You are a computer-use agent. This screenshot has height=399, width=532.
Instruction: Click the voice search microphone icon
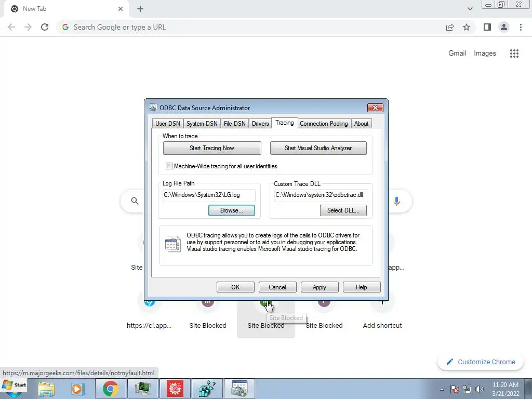click(x=396, y=201)
